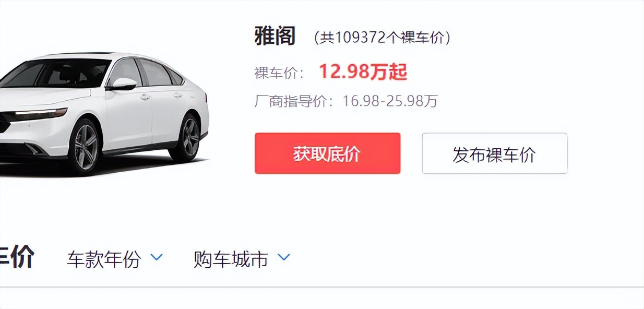The width and height of the screenshot is (644, 309).
Task: Click the blue chevron beside 车款年份
Action: [157, 257]
